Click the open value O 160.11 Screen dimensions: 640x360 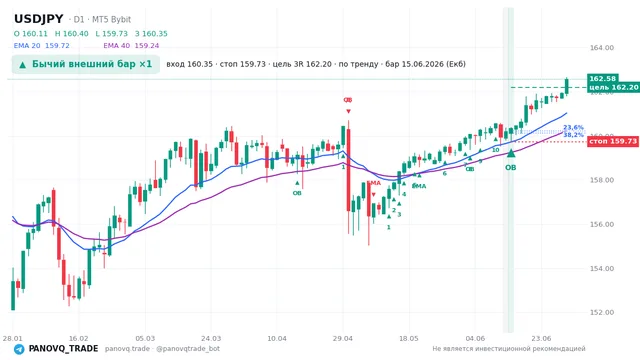(31, 33)
